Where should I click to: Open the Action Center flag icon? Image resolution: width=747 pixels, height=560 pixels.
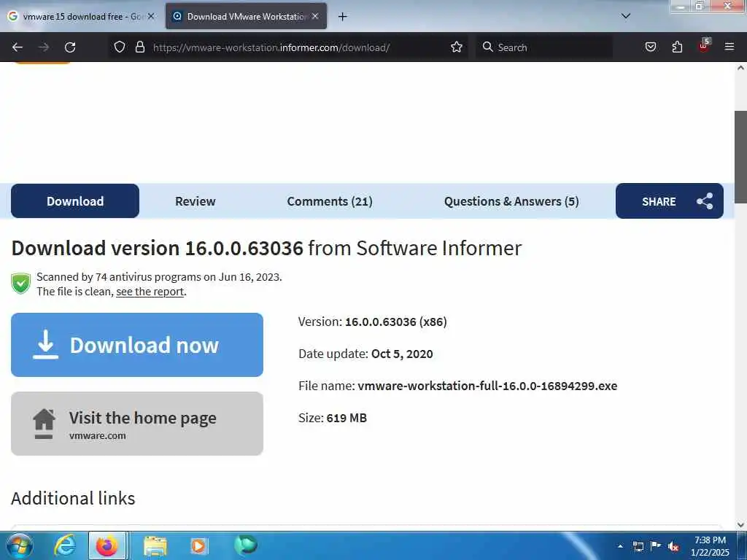coord(656,545)
